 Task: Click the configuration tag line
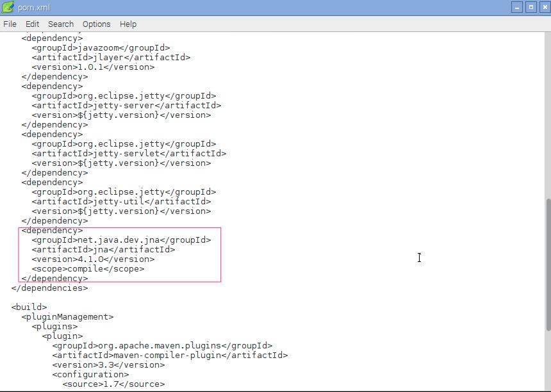coord(91,375)
